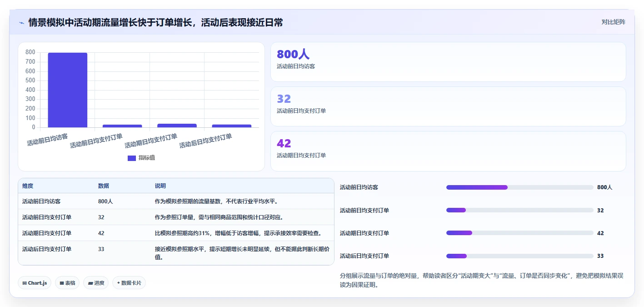Screen dimensions: 644x307
Task: Click the tall 活动前日均访客 bar in the chart
Action: [68, 90]
